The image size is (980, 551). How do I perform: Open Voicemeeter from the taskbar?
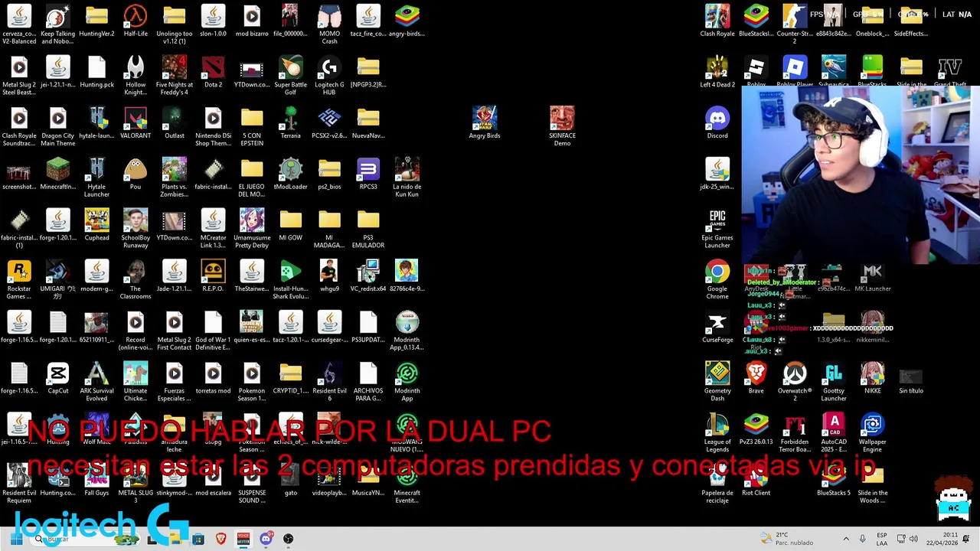click(243, 539)
